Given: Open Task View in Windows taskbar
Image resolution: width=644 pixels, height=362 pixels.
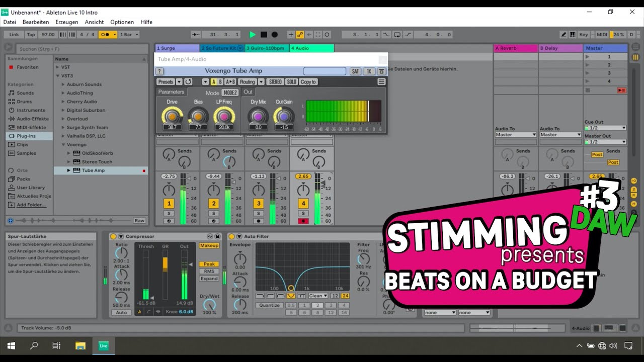Looking at the screenshot, I should (x=56, y=345).
